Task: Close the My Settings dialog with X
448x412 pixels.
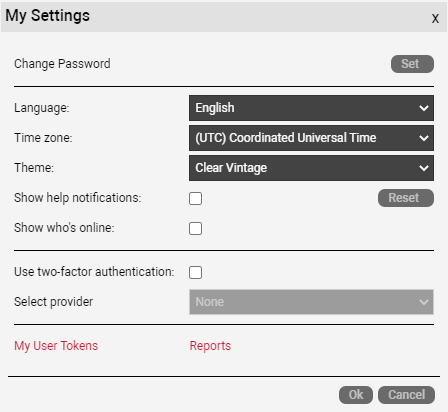Action: (x=435, y=18)
